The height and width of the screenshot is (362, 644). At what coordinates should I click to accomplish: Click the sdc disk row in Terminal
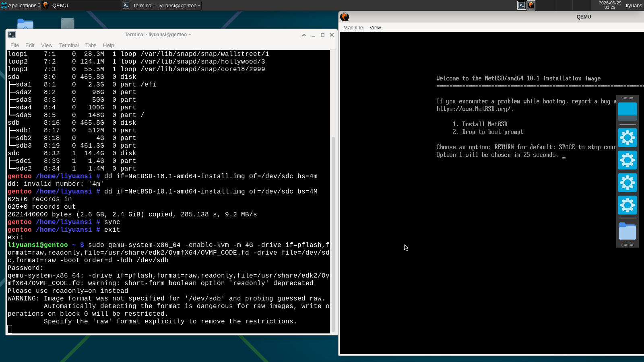(x=72, y=153)
